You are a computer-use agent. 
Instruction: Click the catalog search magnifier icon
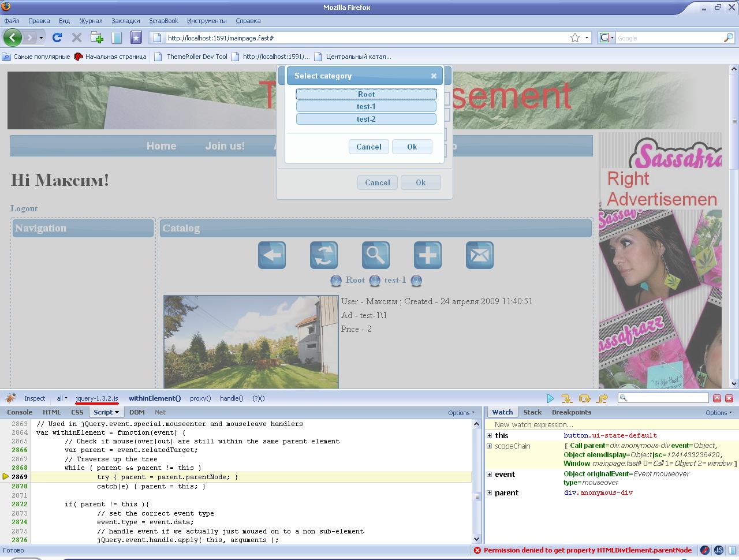[x=375, y=255]
